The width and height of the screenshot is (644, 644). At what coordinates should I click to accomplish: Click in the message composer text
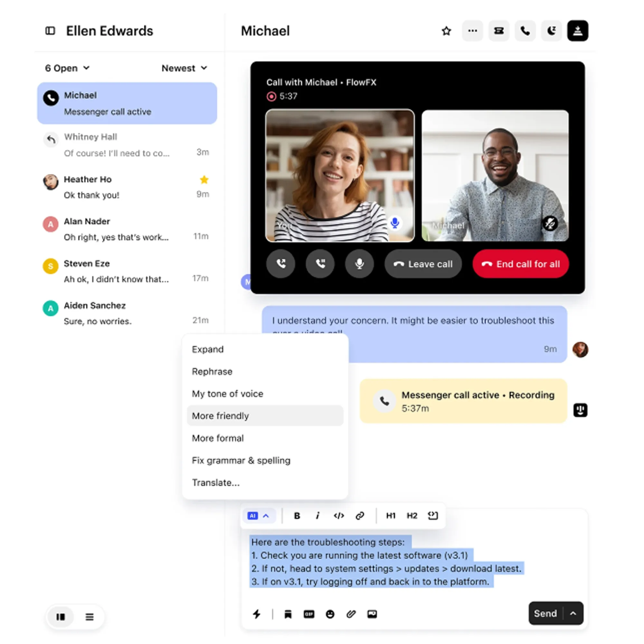pyautogui.click(x=387, y=562)
